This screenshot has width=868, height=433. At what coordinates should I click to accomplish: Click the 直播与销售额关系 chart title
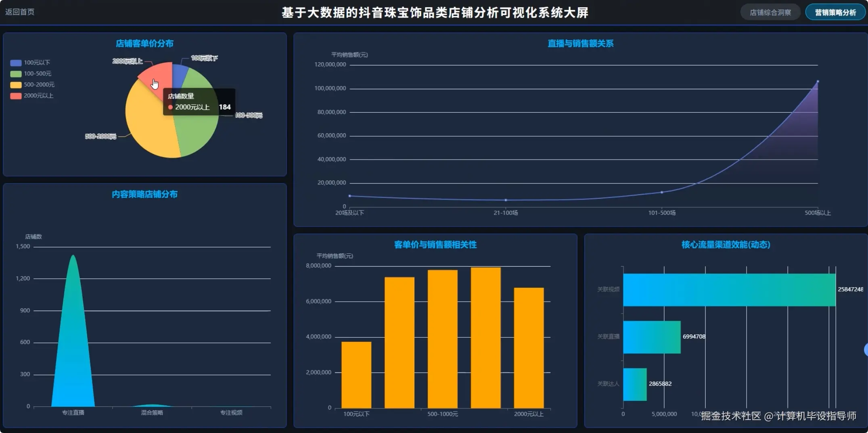tap(580, 43)
